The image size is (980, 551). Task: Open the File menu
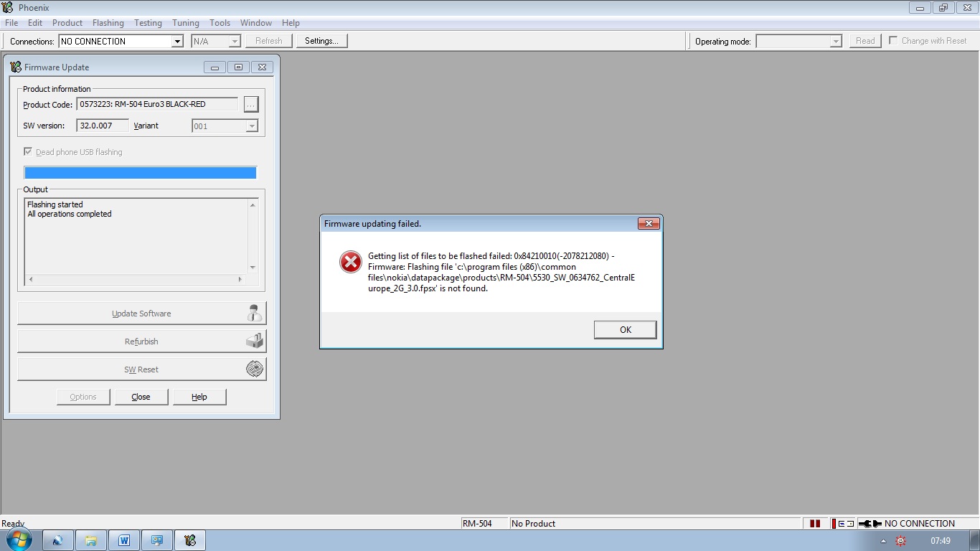pos(11,23)
